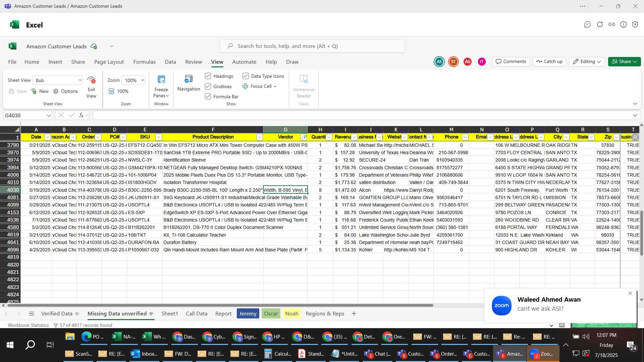Toggle the Formula Bar checkbox
Image resolution: width=644 pixels, height=362 pixels.
coord(208,96)
